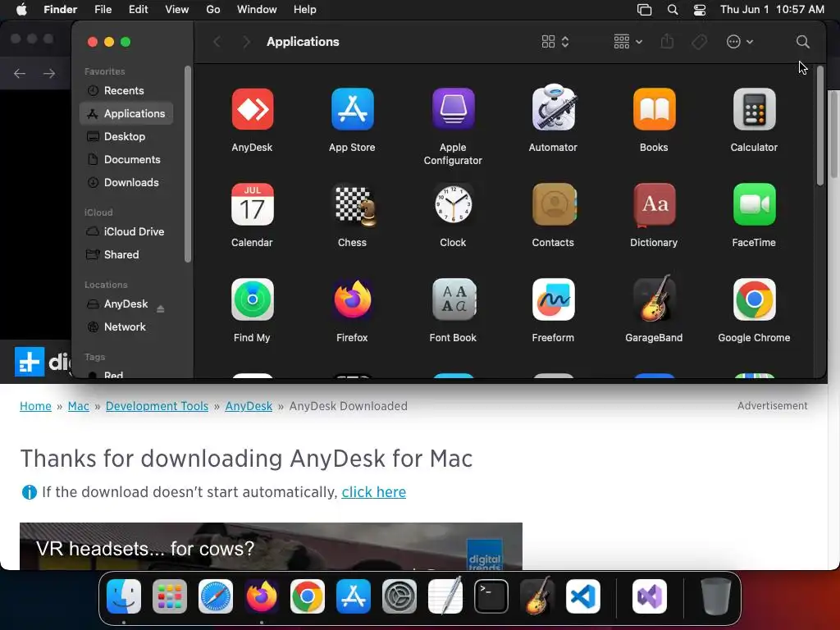Click the Edit Tags toolbar icon
Viewport: 840px width, 630px height.
[699, 42]
